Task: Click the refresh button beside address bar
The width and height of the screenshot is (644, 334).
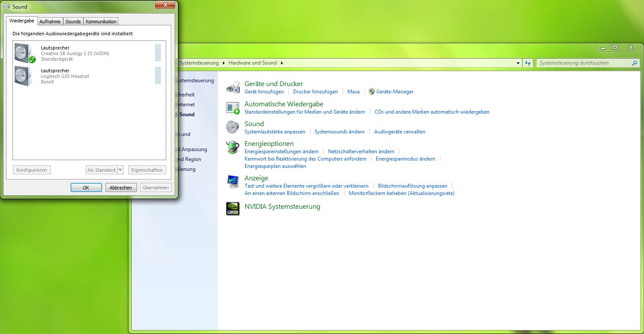Action: tap(528, 63)
